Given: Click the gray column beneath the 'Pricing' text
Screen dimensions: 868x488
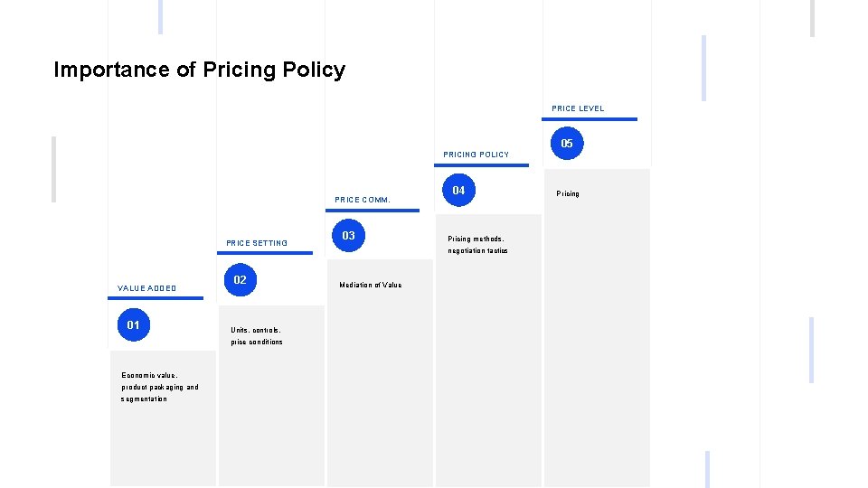Looking at the screenshot, I should coord(596,343).
